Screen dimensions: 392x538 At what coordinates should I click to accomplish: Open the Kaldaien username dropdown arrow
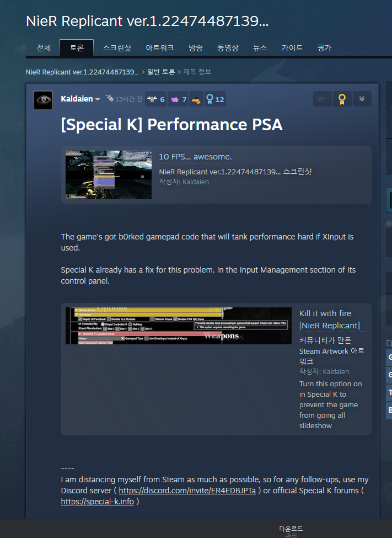pyautogui.click(x=98, y=99)
